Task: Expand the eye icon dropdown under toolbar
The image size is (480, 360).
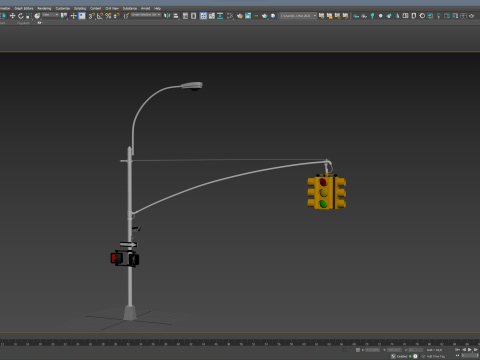Action: pos(40,23)
